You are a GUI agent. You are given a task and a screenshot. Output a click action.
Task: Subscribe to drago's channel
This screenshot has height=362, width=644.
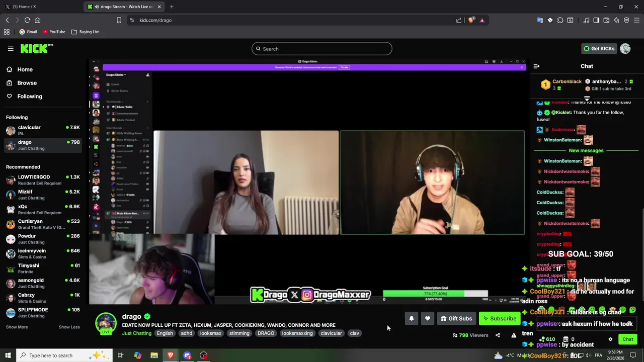pos(499,318)
